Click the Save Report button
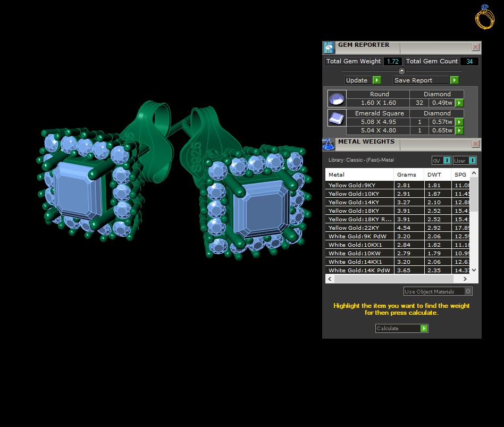Screen dimensions: 504x427 click(x=422, y=80)
